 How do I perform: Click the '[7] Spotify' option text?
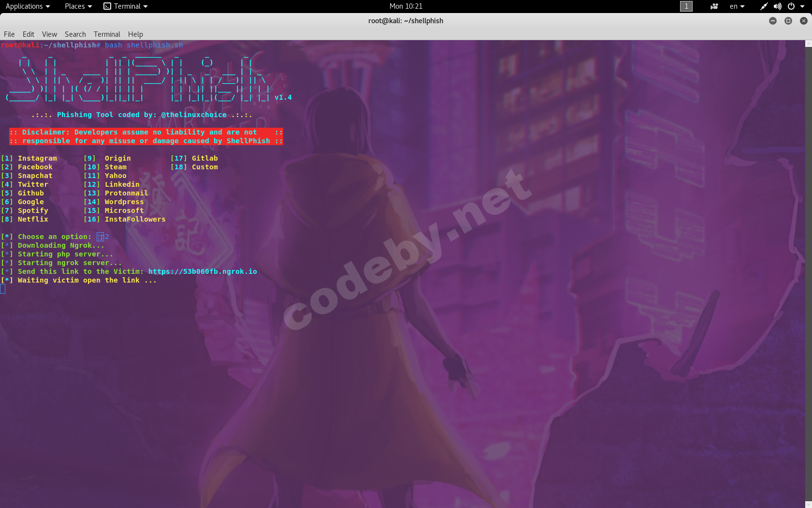(x=25, y=210)
